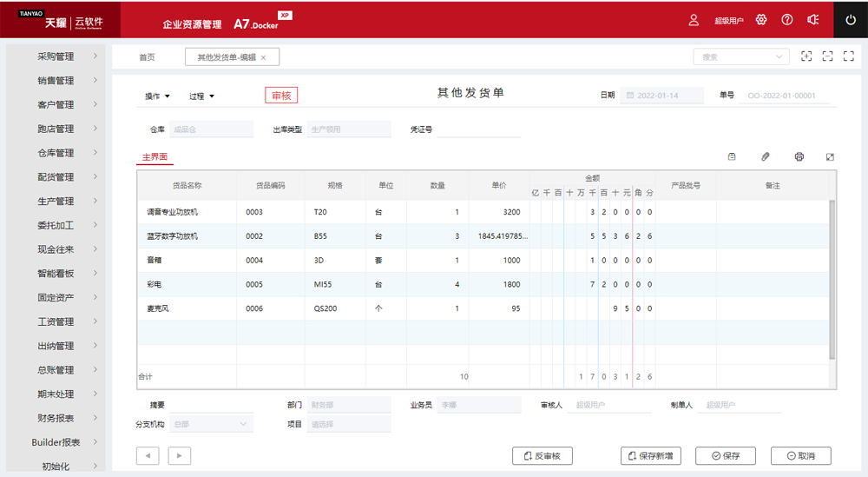
Task: Click the 保存新增 button
Action: [651, 456]
